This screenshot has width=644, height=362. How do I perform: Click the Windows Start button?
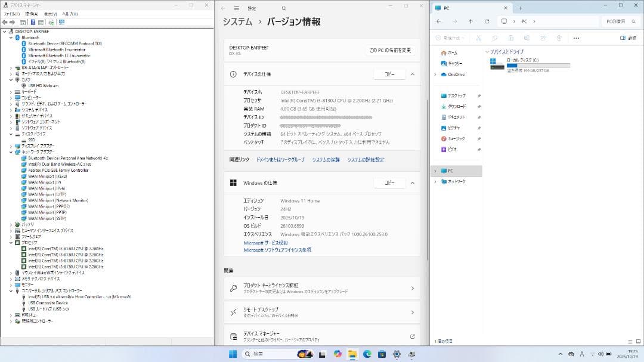[x=233, y=354]
